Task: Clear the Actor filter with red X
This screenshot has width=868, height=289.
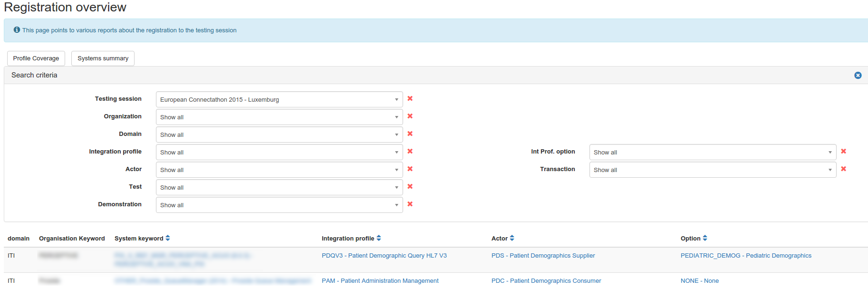Action: pyautogui.click(x=410, y=169)
